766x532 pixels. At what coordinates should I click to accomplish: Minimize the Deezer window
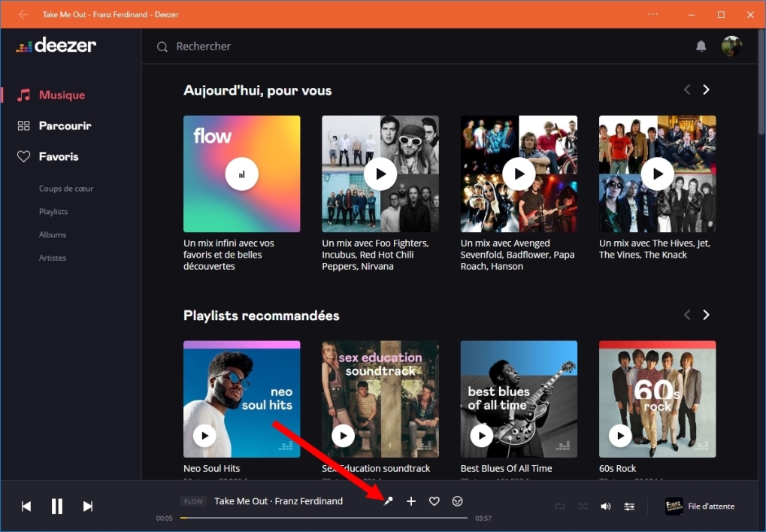tap(692, 15)
